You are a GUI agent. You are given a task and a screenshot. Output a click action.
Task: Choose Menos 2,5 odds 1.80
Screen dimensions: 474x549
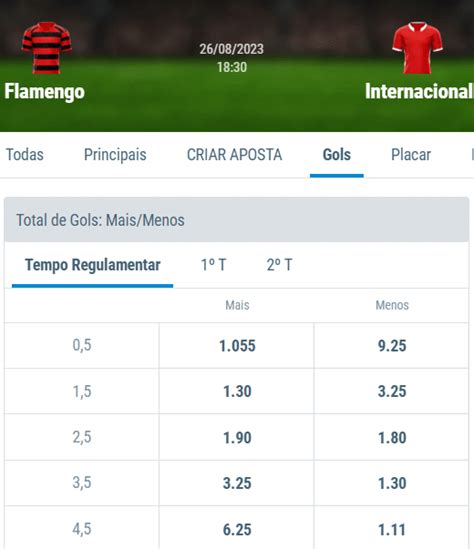(391, 438)
